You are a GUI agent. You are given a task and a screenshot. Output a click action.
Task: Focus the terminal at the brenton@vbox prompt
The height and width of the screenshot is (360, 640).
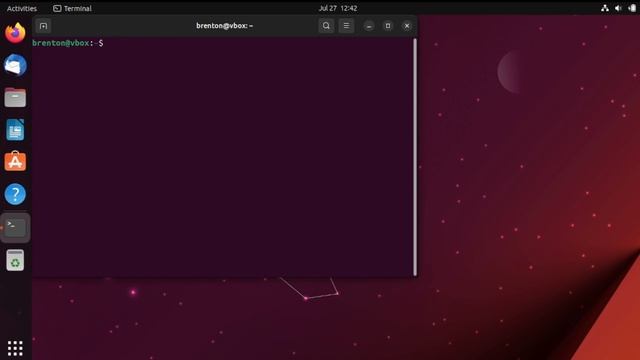[67, 43]
